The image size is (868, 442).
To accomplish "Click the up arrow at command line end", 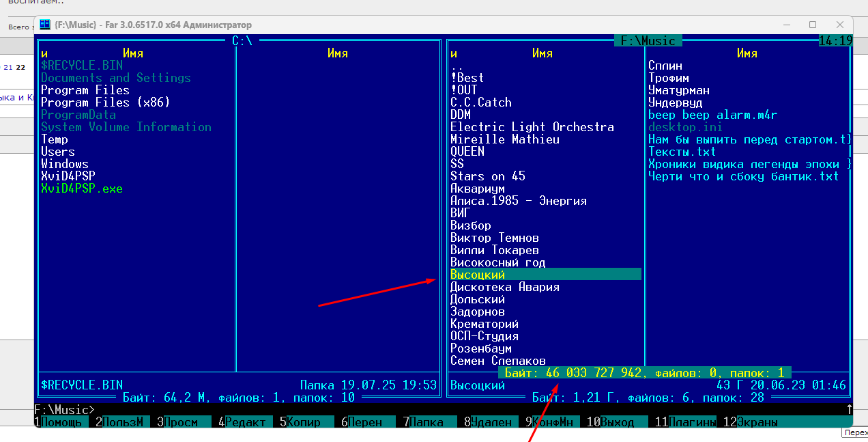I will (849, 410).
